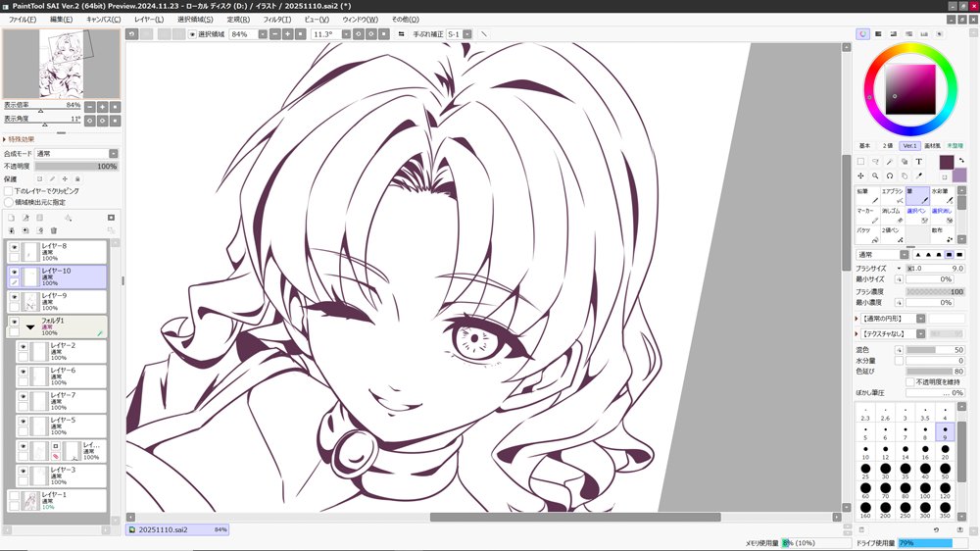The height and width of the screenshot is (551, 980).
Task: Select the Hand pan tool
Action: pos(905,175)
